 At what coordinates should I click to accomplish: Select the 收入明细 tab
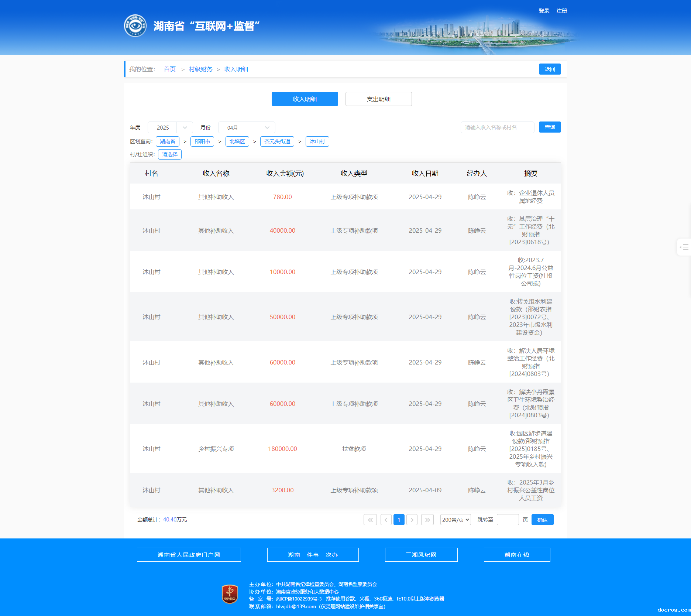[x=305, y=99]
